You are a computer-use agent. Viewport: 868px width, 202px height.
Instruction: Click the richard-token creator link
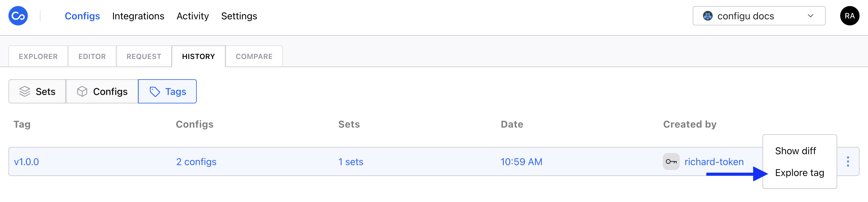click(714, 162)
